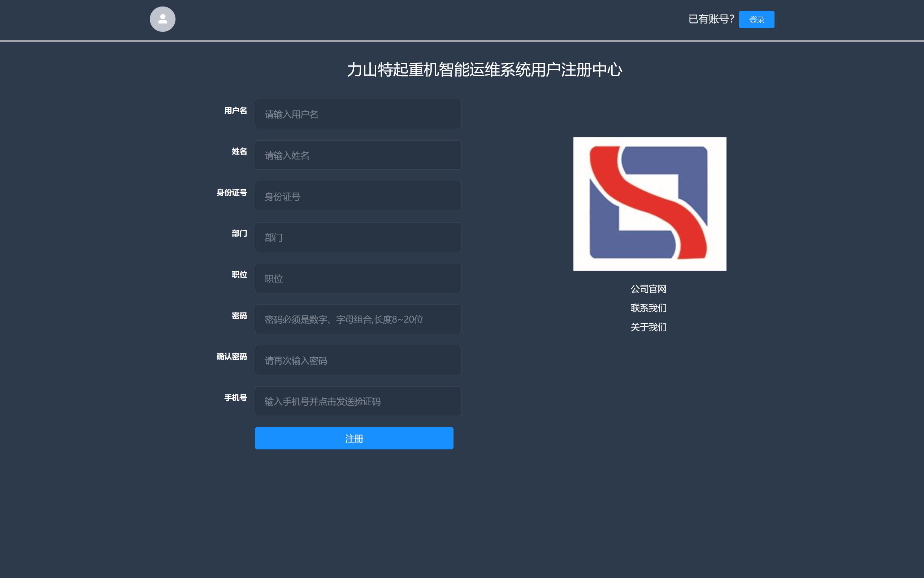Click the 已有账号? text
Screen dimensions: 924x578
(711, 19)
